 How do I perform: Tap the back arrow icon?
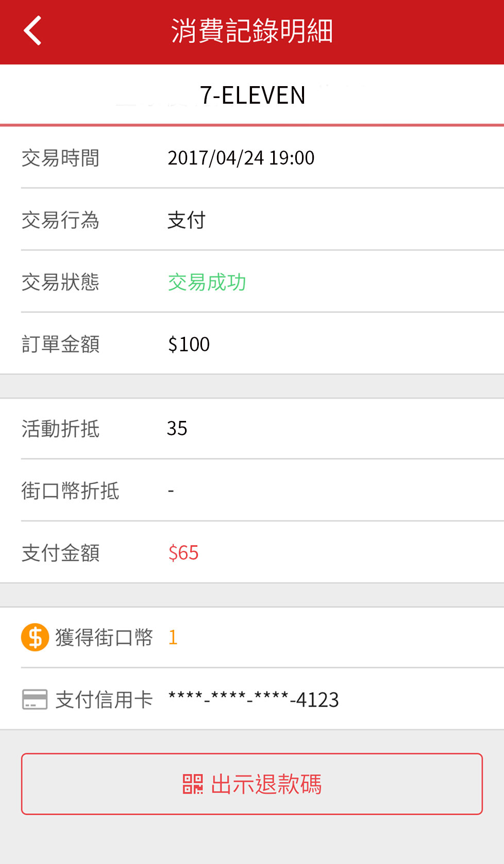(x=32, y=31)
